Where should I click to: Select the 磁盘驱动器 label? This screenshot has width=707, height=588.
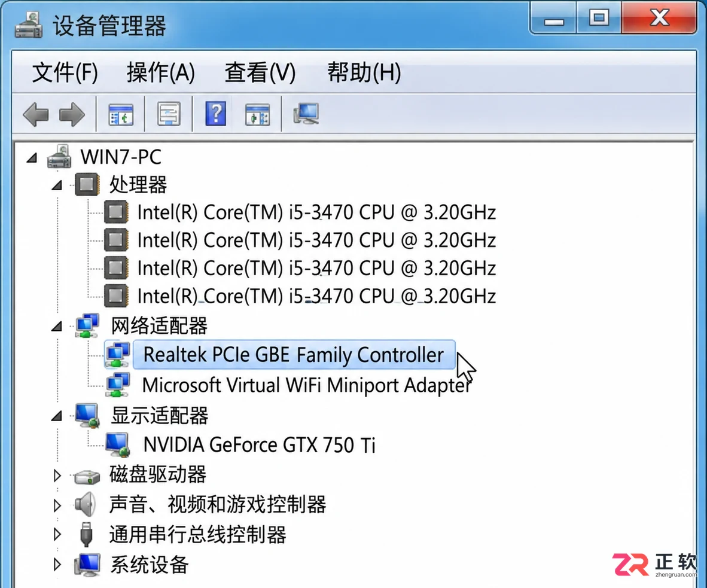pos(158,475)
